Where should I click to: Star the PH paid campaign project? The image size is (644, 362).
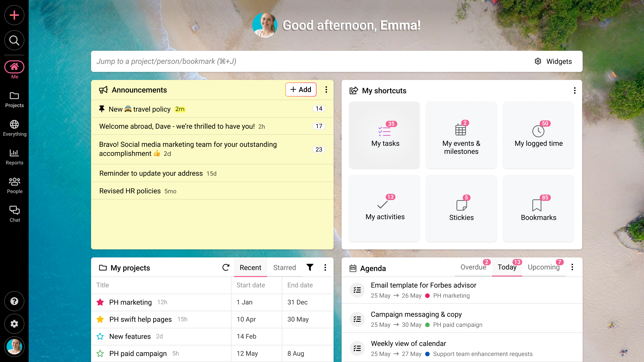pyautogui.click(x=100, y=353)
